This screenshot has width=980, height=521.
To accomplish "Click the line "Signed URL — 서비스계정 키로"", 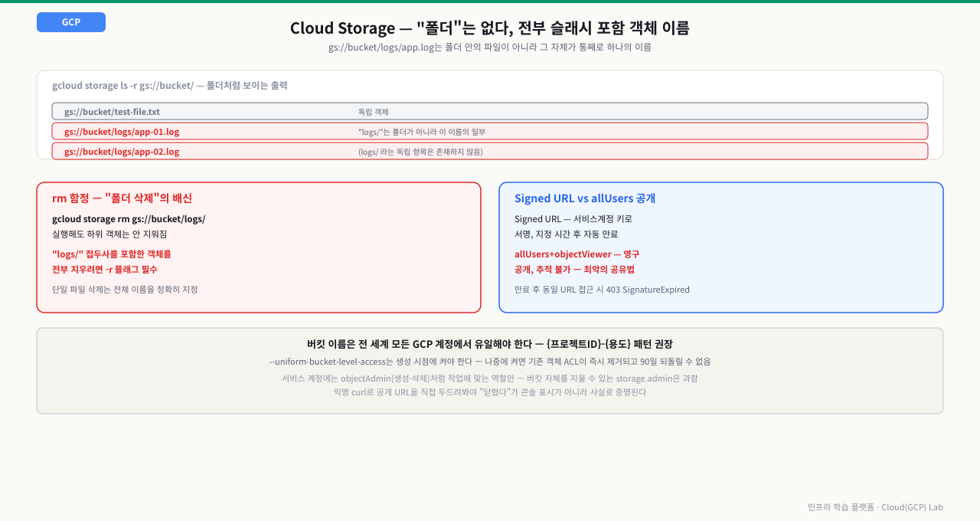I will point(573,219).
